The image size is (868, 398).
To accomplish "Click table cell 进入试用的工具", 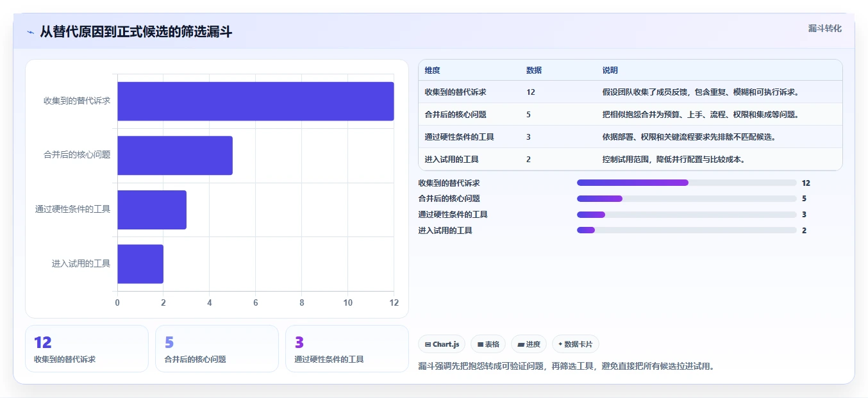I will tap(451, 160).
